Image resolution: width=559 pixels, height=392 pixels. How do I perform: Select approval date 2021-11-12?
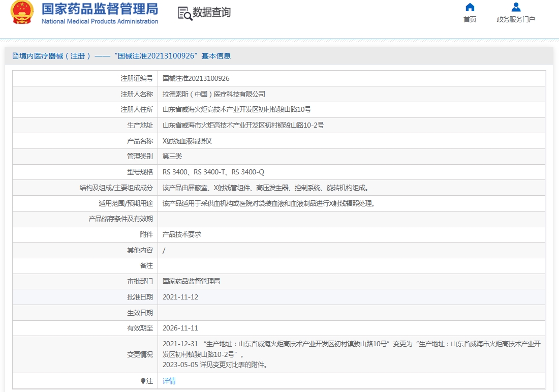(x=180, y=297)
